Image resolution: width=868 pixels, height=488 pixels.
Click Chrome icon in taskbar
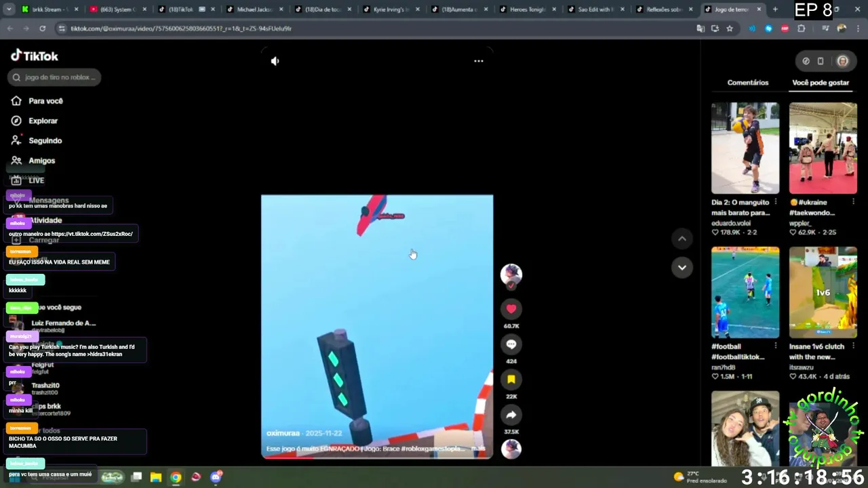click(176, 477)
